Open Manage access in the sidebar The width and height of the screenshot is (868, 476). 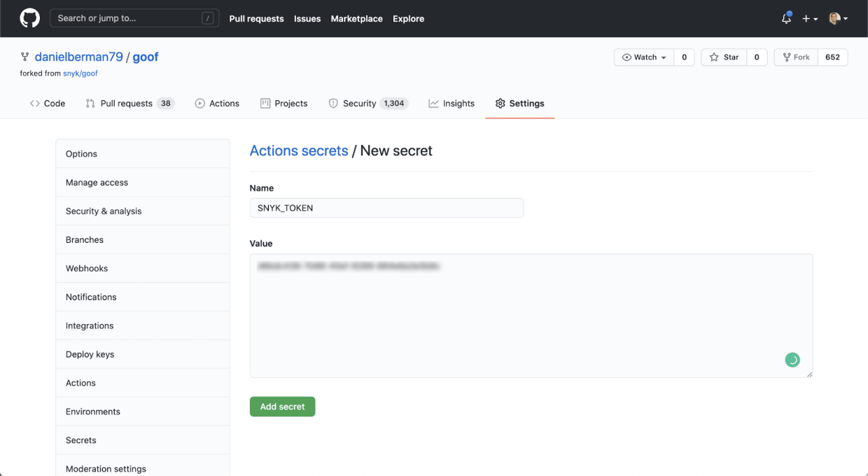point(143,182)
